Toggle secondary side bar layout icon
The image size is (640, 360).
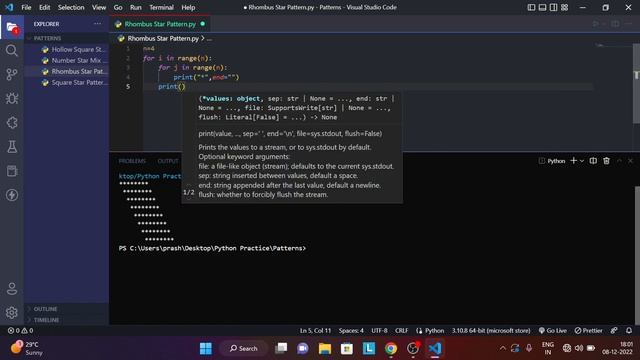click(x=553, y=7)
